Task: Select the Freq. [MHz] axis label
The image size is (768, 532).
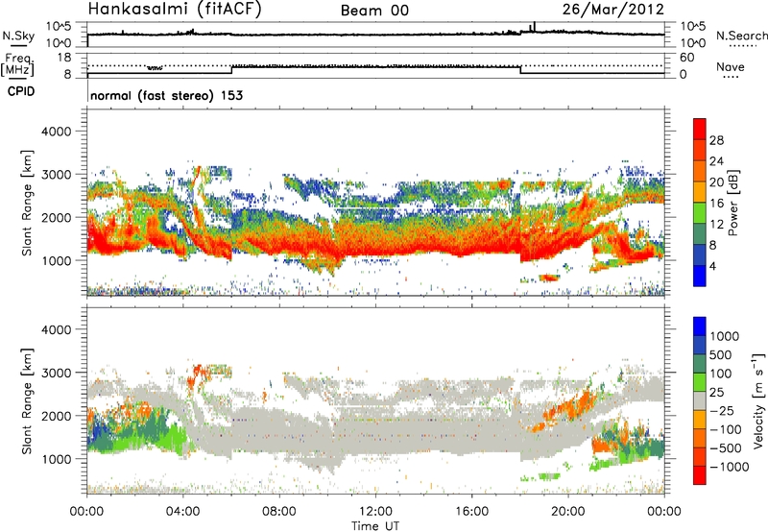Action: coord(18,65)
